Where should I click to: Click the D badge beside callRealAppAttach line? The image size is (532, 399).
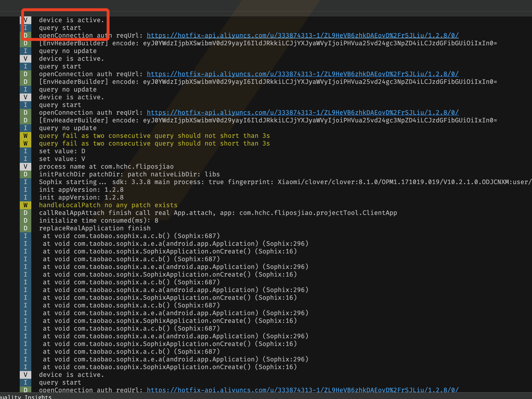click(25, 213)
